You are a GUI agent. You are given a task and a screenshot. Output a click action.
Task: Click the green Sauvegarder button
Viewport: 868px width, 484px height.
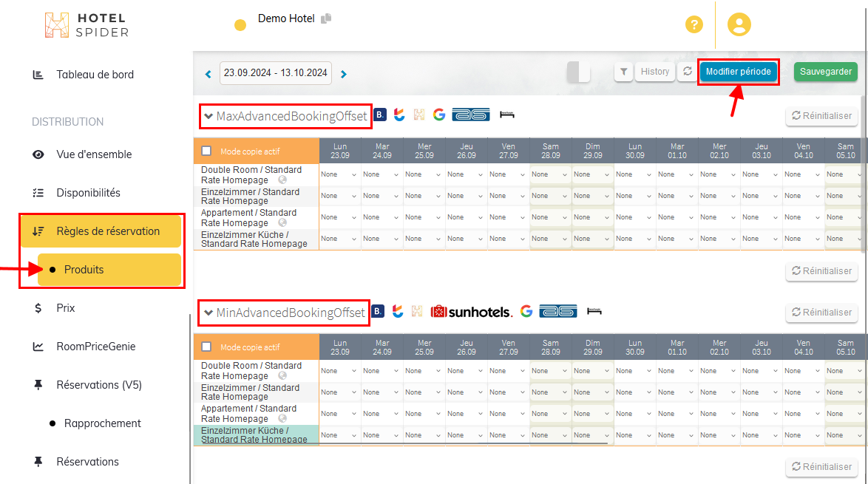pyautogui.click(x=826, y=72)
